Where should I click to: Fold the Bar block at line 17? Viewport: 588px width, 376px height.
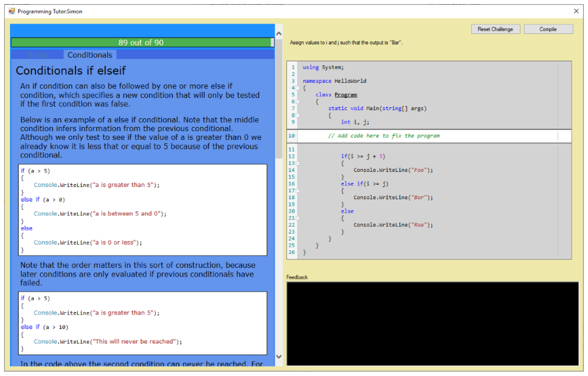297,191
